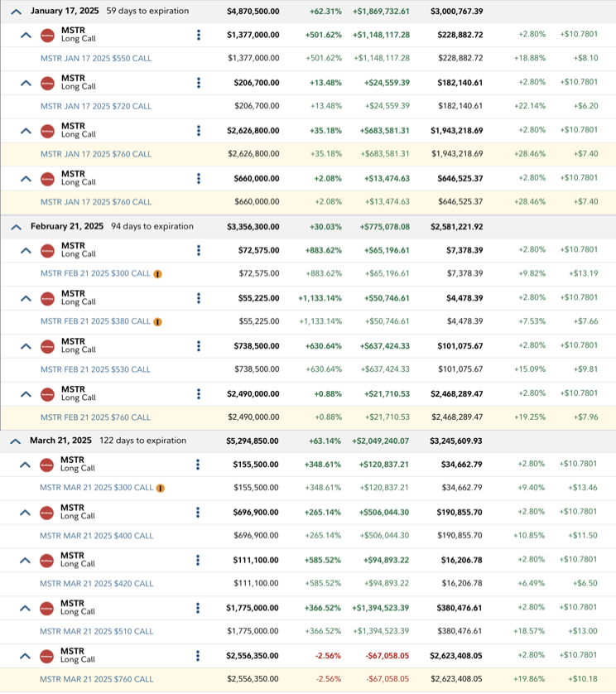Open three-dot menu for MSTR row worth $2,556,350.00

tap(197, 656)
